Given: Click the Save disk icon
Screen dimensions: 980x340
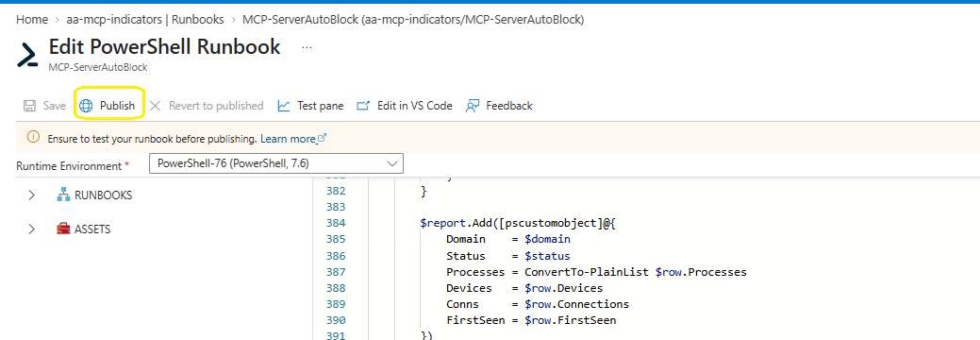Looking at the screenshot, I should [29, 106].
